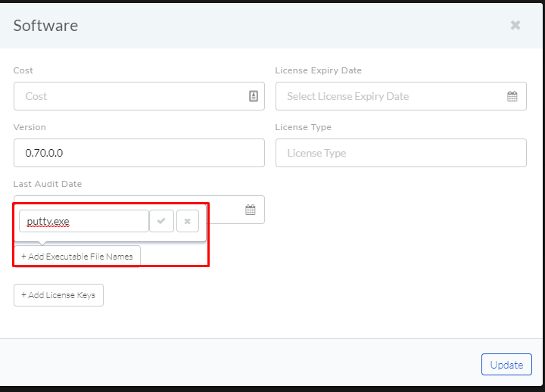The height and width of the screenshot is (392, 545).
Task: Click the icon inside the Cost field
Action: point(254,96)
